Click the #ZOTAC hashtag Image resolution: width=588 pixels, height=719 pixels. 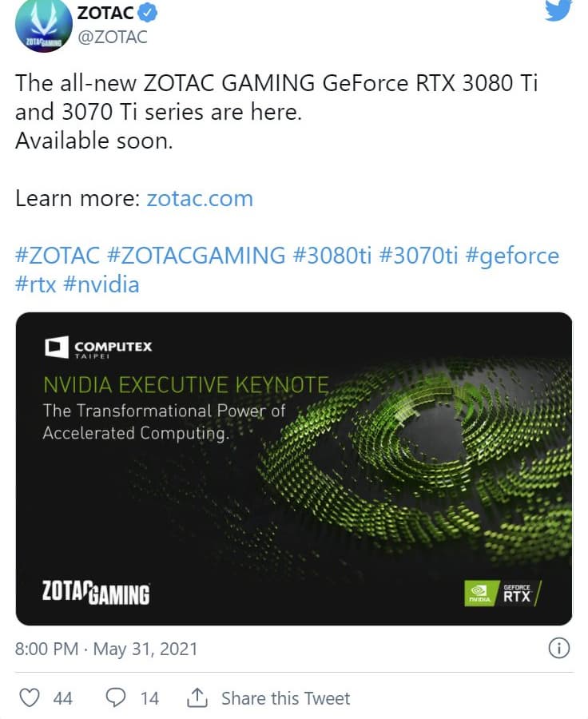point(58,256)
